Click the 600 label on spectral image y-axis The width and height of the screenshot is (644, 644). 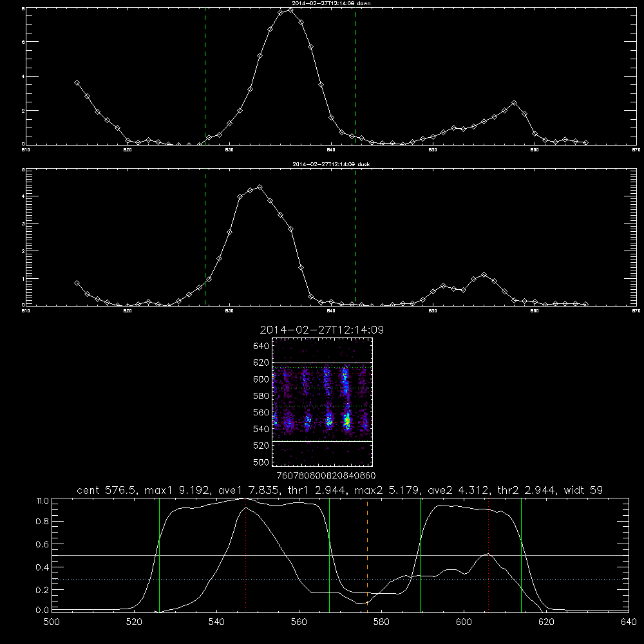(x=261, y=379)
